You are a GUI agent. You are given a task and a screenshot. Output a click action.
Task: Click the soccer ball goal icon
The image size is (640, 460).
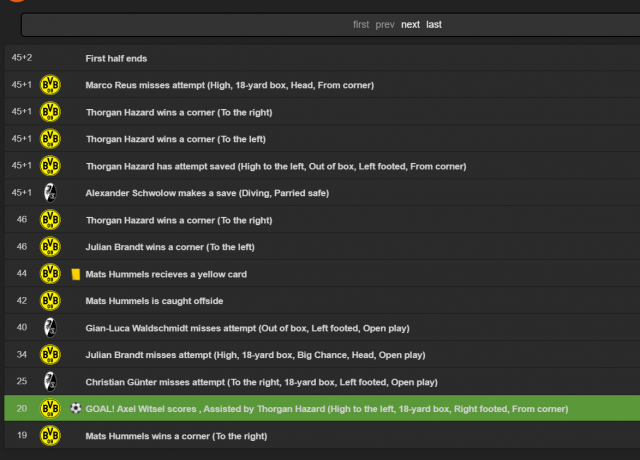pos(76,408)
